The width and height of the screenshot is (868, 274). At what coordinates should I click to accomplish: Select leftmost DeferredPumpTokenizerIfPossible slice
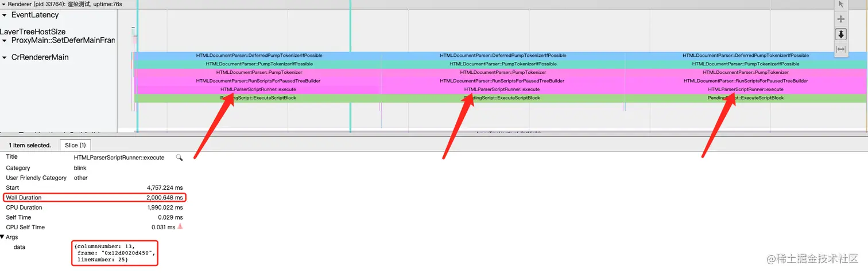point(258,56)
